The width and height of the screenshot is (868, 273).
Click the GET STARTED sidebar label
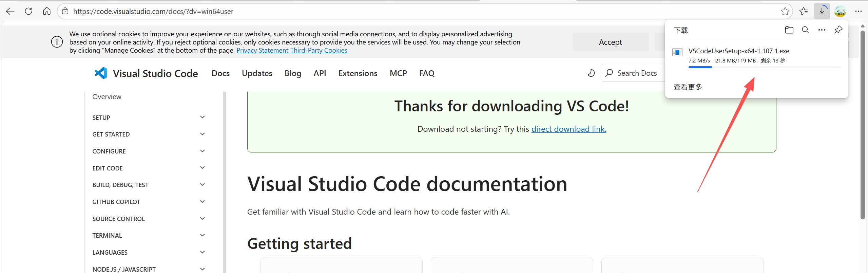tap(111, 134)
